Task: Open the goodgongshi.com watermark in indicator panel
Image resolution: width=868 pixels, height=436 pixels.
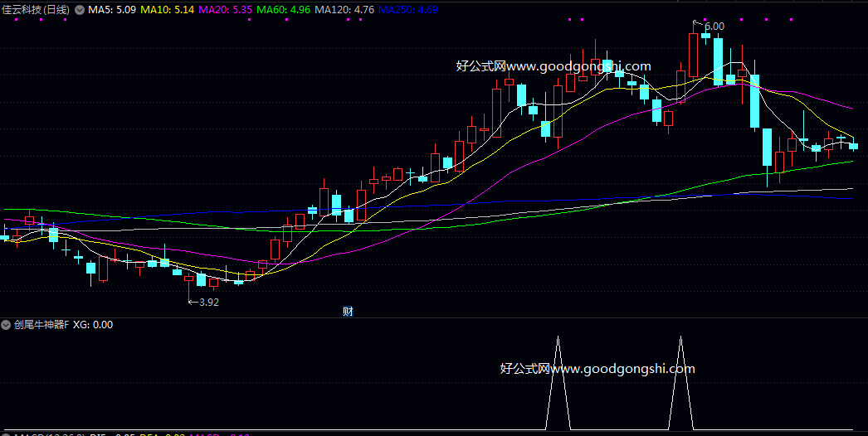Action: 597,369
